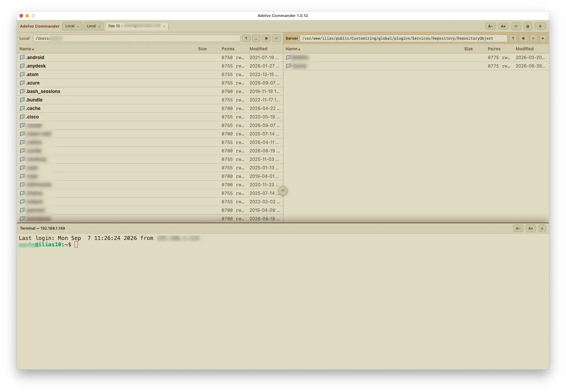This screenshot has width=566, height=392.
Task: Focus the terminal command prompt
Action: click(76, 244)
